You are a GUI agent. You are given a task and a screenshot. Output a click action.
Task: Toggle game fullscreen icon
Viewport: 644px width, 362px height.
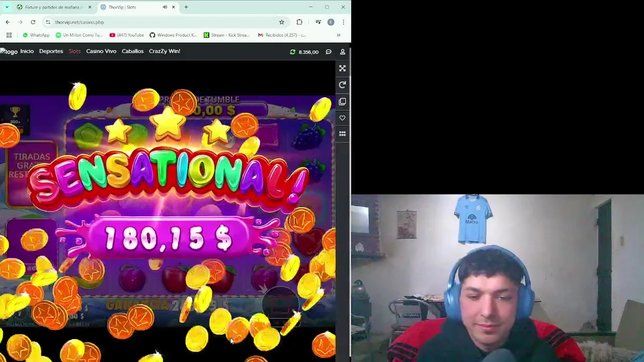(x=343, y=68)
